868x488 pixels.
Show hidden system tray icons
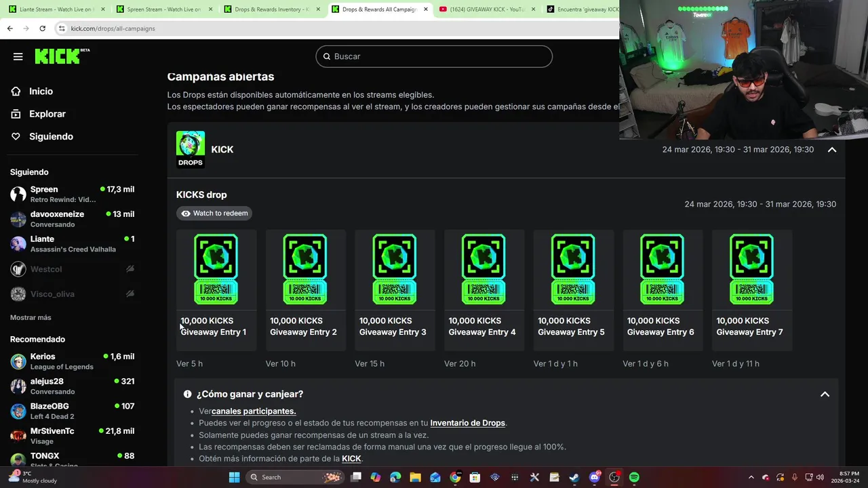[x=751, y=477]
